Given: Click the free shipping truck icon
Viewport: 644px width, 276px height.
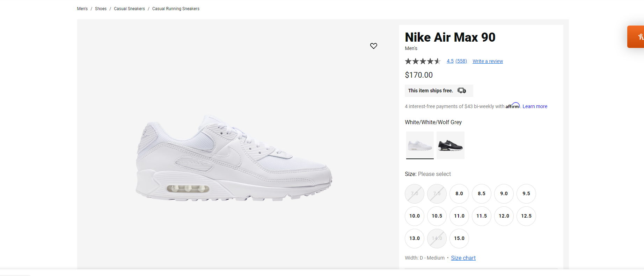Looking at the screenshot, I should [x=462, y=91].
